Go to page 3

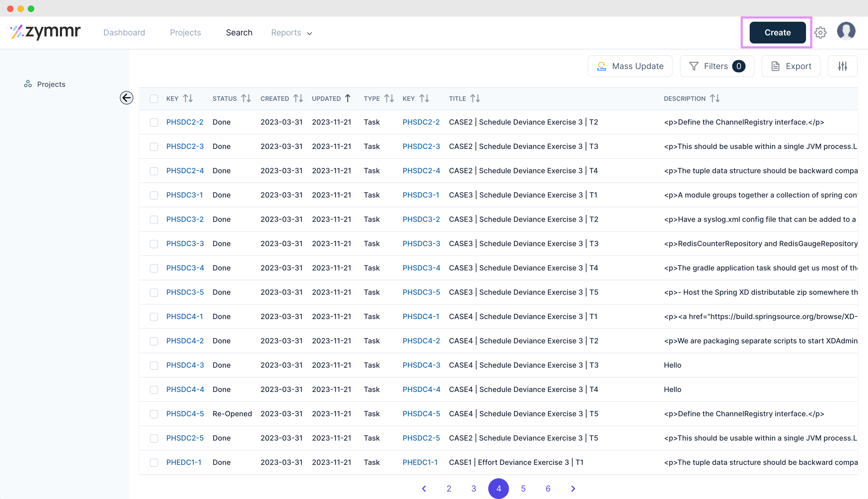click(474, 488)
